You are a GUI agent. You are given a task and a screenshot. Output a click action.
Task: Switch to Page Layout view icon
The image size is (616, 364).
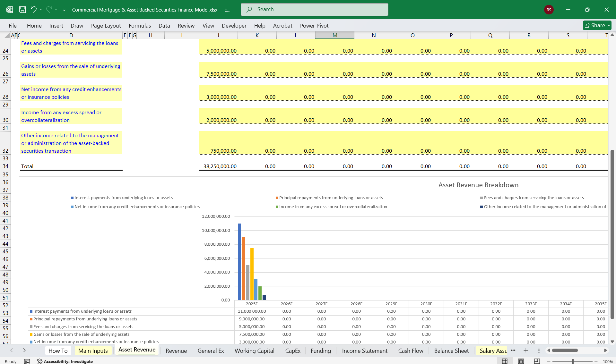[x=521, y=361]
